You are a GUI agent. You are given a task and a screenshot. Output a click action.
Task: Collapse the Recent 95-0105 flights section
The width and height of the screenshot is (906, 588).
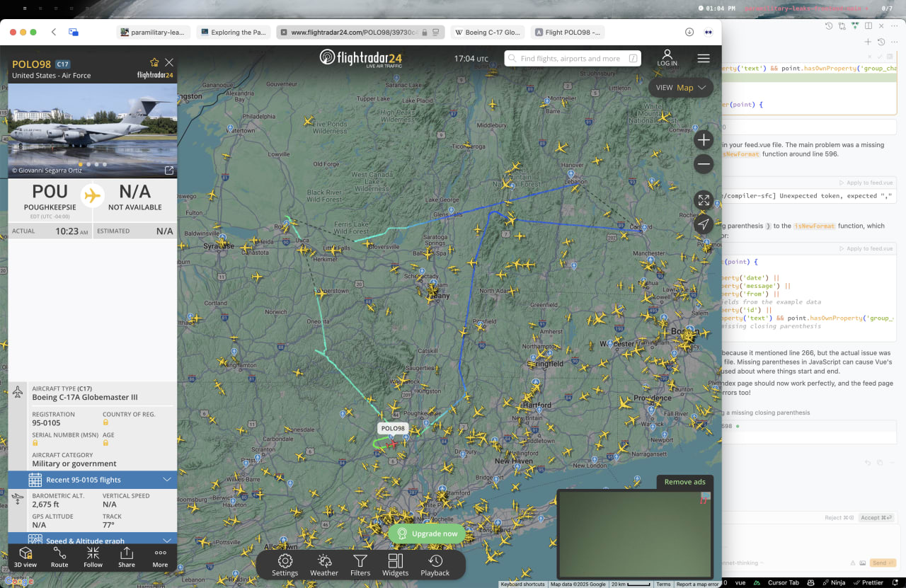tap(168, 479)
